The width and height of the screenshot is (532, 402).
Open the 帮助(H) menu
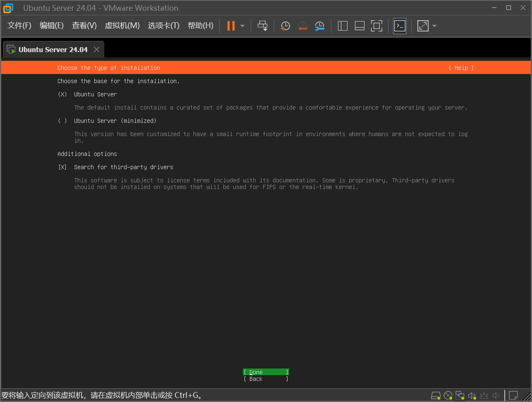pyautogui.click(x=201, y=26)
